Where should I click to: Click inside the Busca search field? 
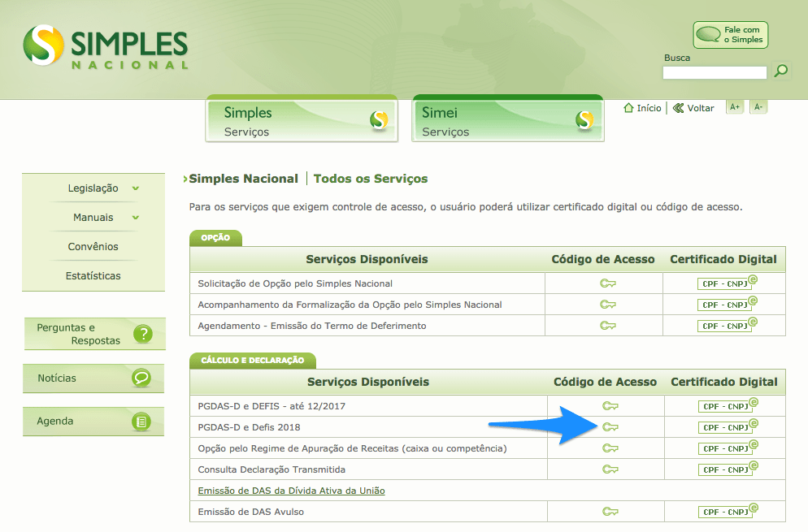pos(714,72)
